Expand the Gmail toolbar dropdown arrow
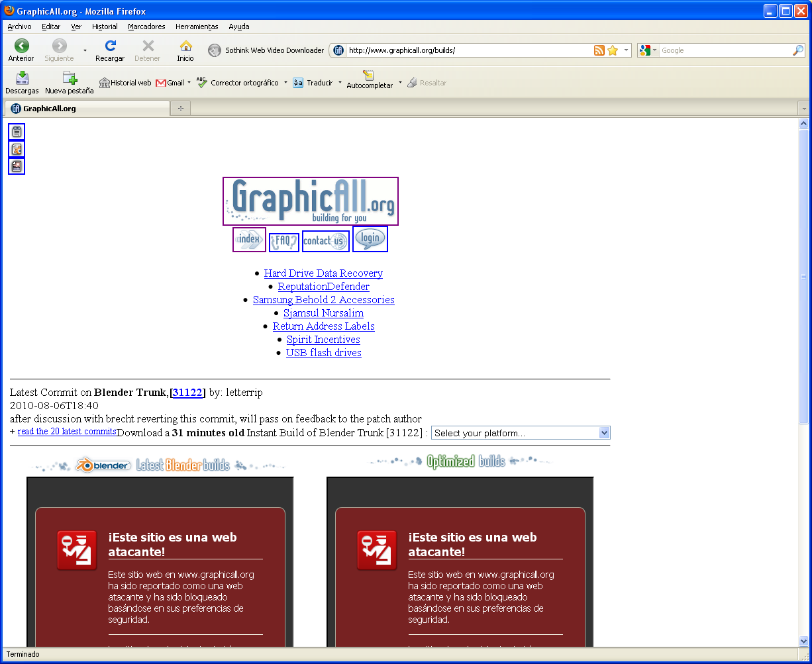Viewport: 812px width, 664px height. click(x=189, y=83)
